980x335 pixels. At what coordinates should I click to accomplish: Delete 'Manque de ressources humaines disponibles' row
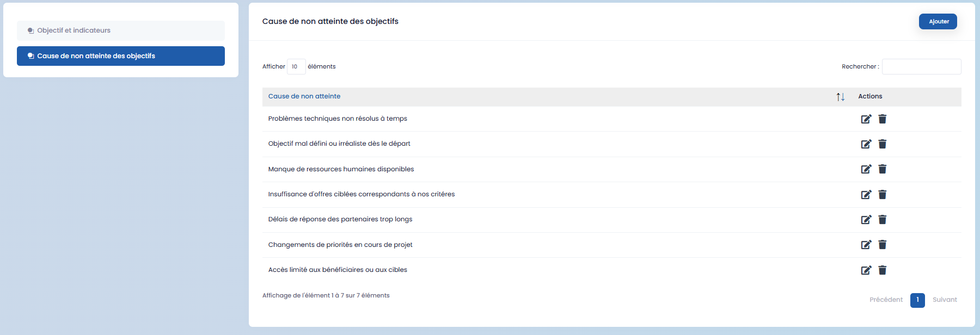pyautogui.click(x=883, y=169)
